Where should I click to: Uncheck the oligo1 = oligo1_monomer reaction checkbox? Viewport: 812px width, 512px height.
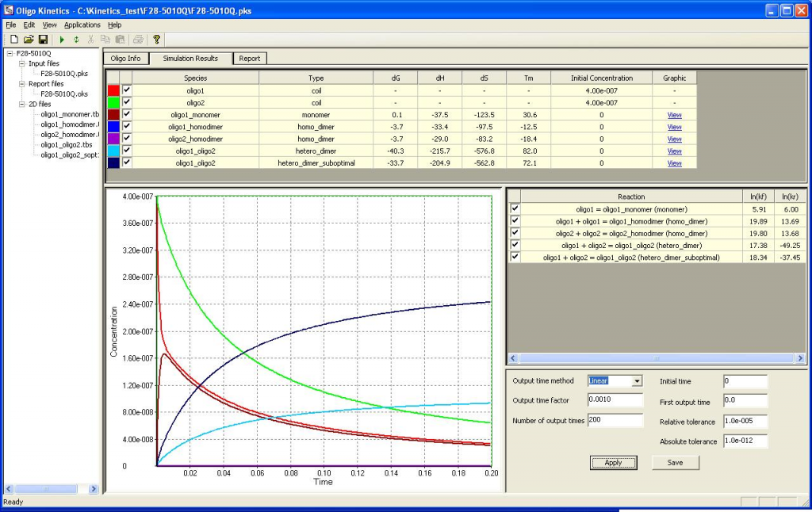coord(515,208)
